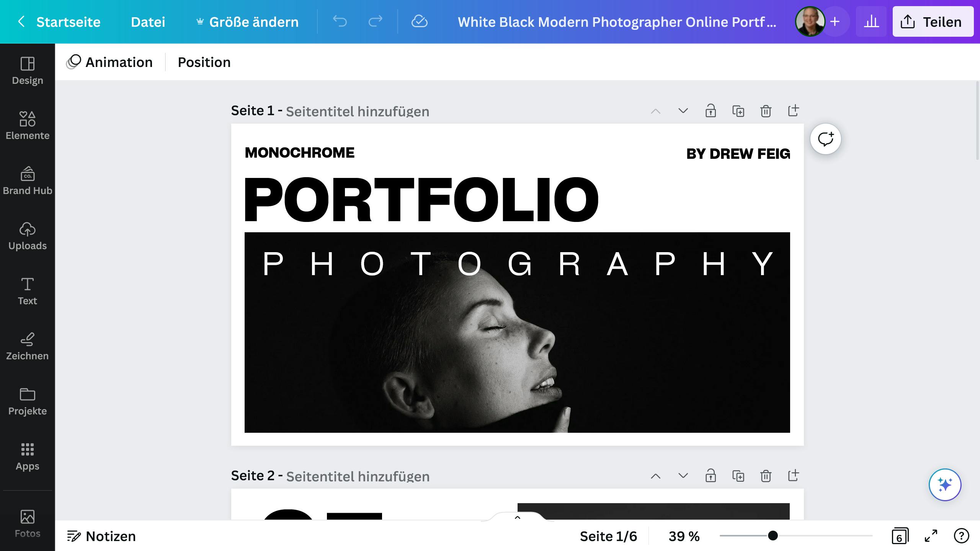Viewport: 980px width, 551px height.
Task: Add a comment on page 1
Action: tap(826, 139)
